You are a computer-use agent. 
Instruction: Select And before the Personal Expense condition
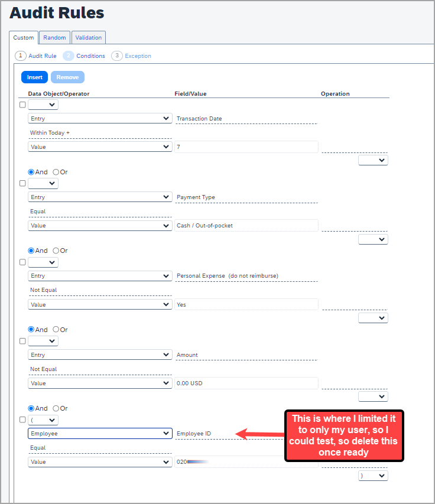point(31,251)
